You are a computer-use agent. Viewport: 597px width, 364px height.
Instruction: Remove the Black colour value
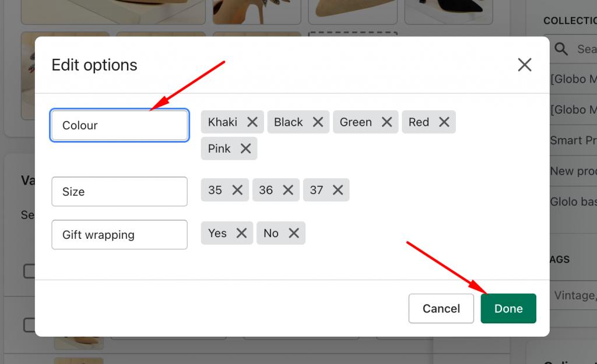click(318, 122)
